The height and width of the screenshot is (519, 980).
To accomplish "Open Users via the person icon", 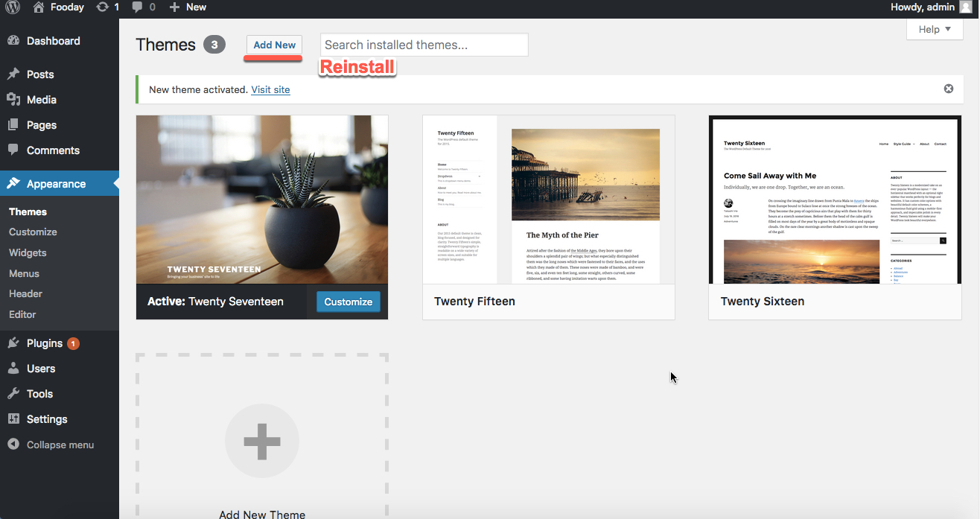I will (13, 369).
